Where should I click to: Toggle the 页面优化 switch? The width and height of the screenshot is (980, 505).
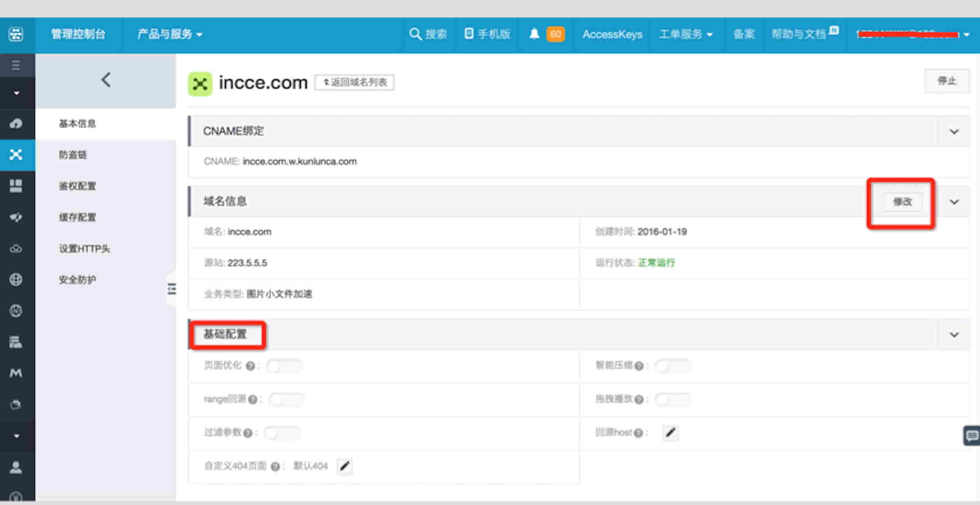284,366
